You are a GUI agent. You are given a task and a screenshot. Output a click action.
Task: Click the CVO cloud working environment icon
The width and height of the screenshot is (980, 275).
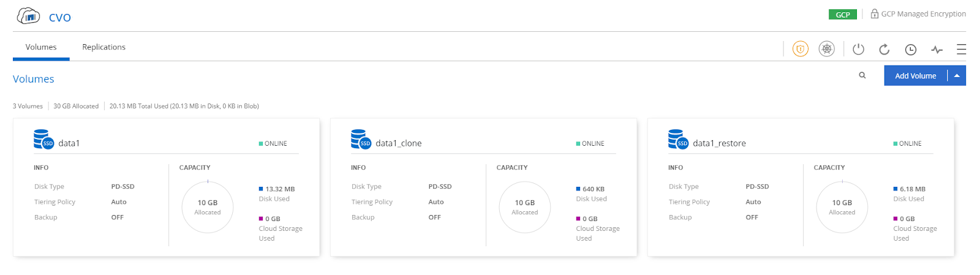28,15
